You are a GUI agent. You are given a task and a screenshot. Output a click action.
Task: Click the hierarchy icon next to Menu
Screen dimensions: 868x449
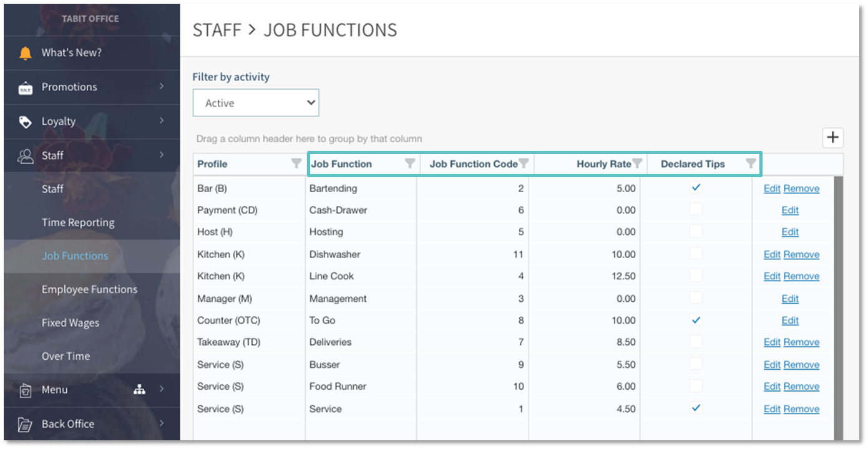tap(139, 390)
